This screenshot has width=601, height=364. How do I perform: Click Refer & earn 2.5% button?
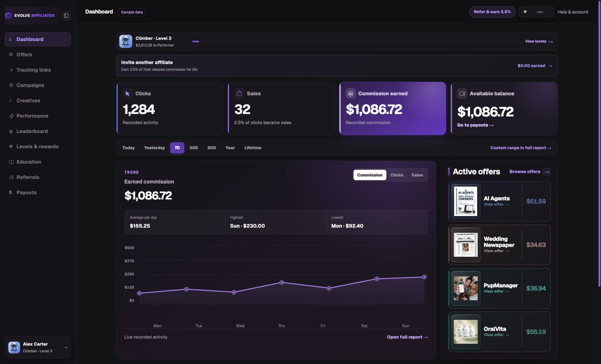[492, 12]
